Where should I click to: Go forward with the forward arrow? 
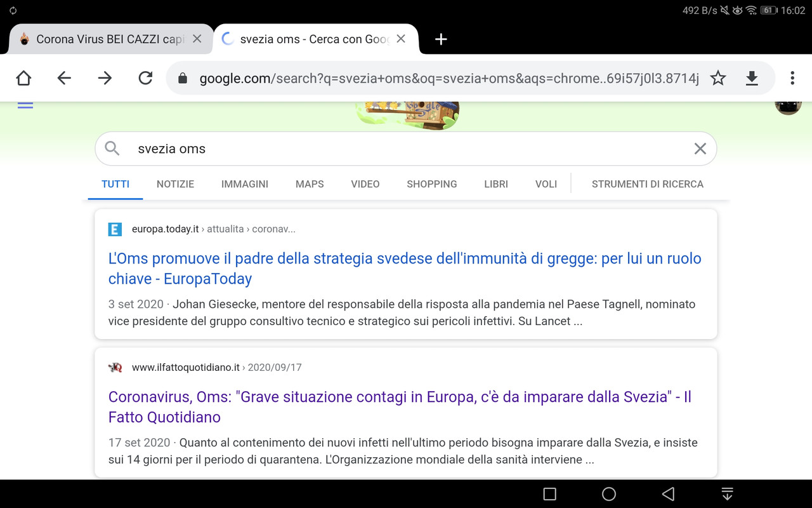click(x=105, y=78)
